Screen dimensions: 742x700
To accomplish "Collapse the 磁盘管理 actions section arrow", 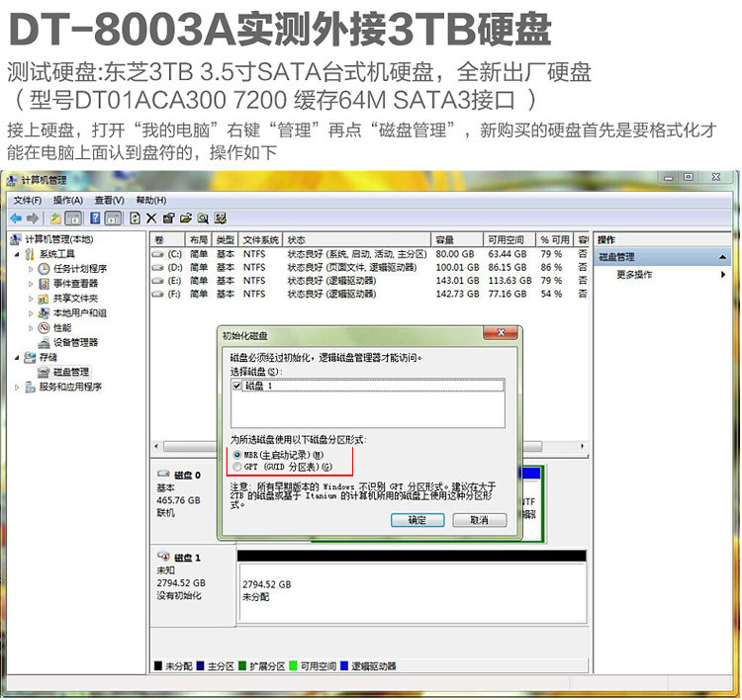I will click(x=722, y=257).
